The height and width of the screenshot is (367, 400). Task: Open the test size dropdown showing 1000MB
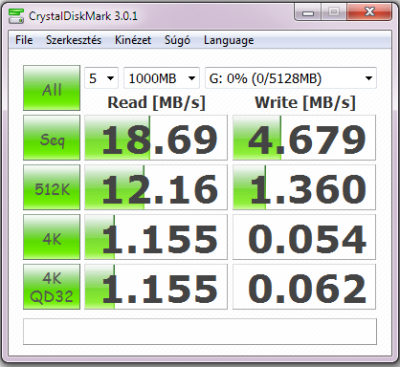point(161,78)
